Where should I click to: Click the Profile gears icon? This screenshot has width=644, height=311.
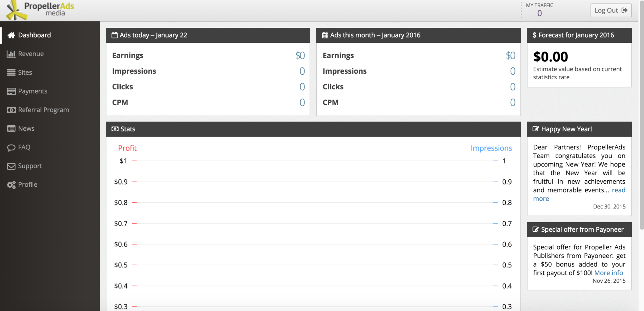coord(11,185)
